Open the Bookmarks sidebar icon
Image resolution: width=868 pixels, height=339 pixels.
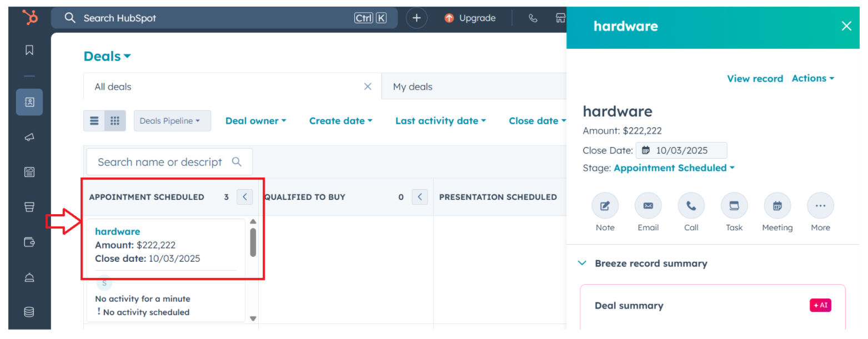(x=29, y=50)
